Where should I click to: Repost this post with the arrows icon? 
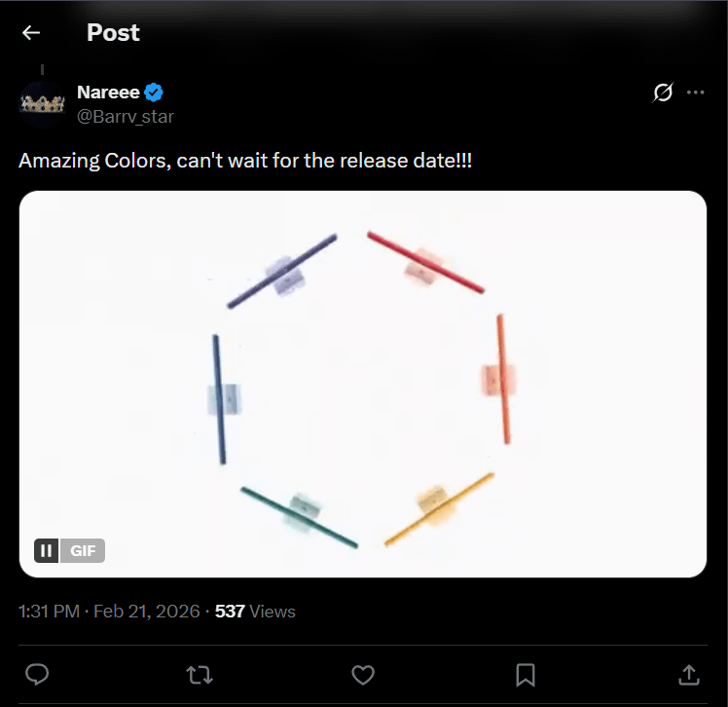point(200,674)
